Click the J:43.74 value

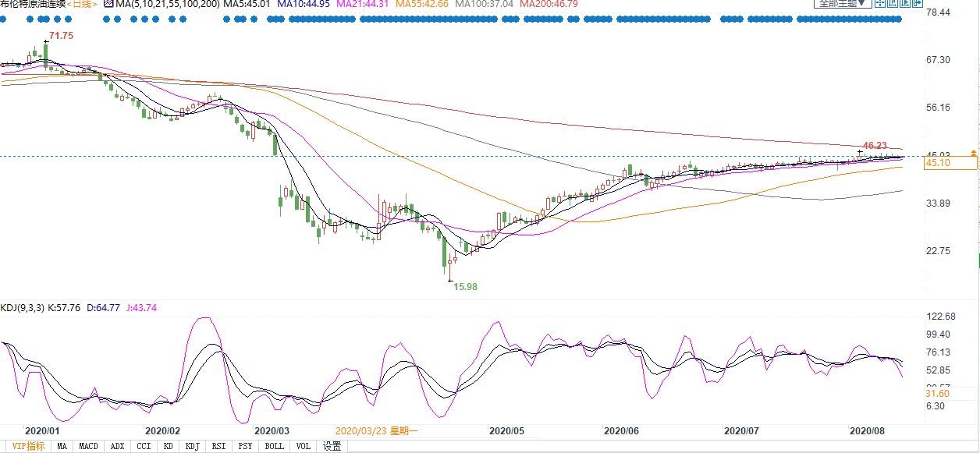[x=141, y=308]
